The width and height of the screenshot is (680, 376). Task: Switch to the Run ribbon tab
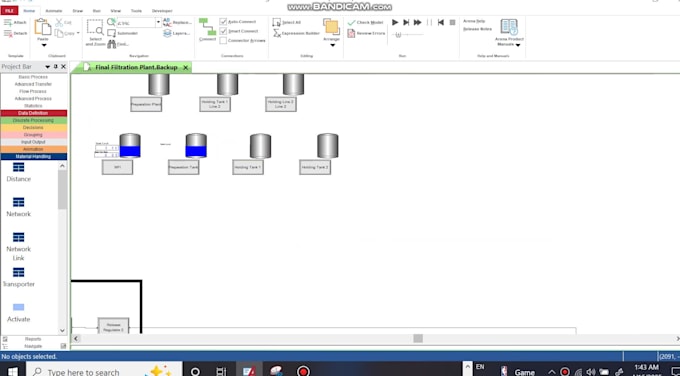pos(97,10)
